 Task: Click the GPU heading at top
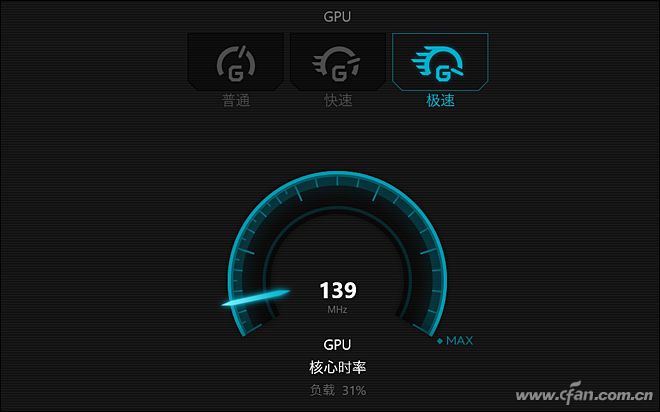tap(337, 16)
